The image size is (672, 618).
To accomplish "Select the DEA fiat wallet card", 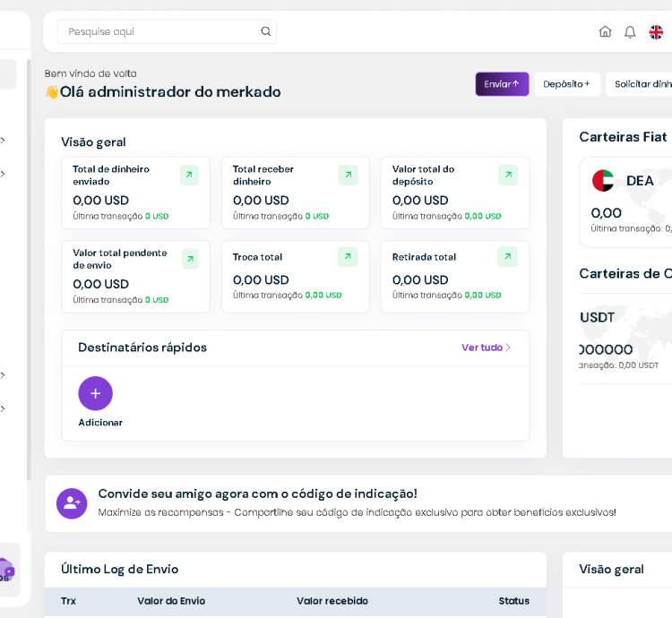I will point(627,202).
